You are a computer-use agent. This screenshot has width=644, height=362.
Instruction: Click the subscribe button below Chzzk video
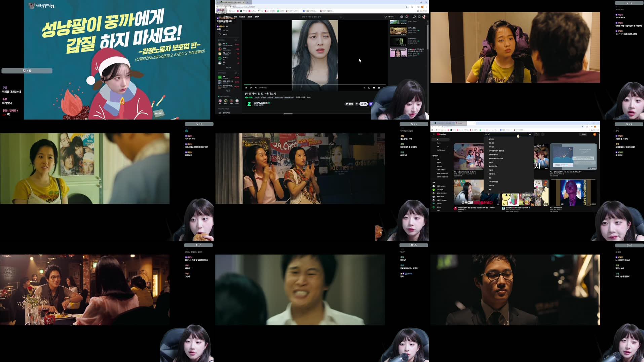(364, 104)
